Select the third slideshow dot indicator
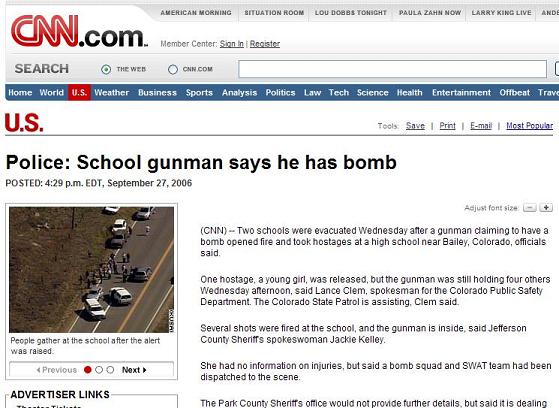Viewport: 559px width, 408px height. (x=110, y=370)
